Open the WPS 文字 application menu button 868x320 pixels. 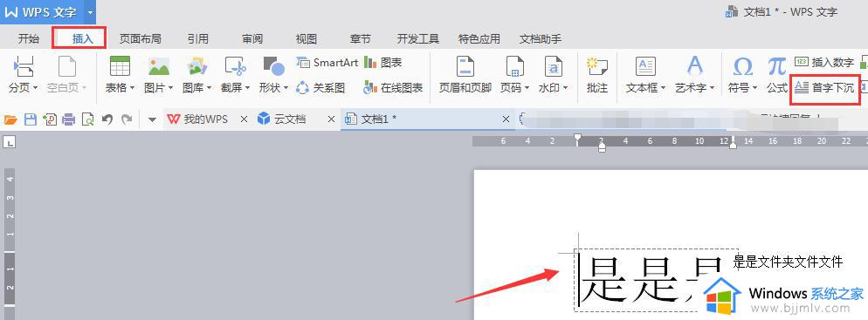click(x=42, y=12)
